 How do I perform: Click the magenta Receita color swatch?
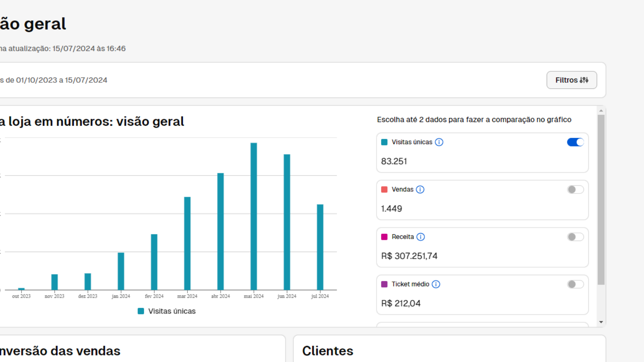384,237
